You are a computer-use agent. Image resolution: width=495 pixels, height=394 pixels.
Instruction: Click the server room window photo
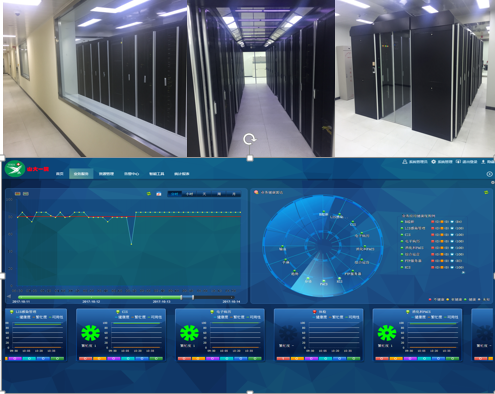[x=95, y=78]
